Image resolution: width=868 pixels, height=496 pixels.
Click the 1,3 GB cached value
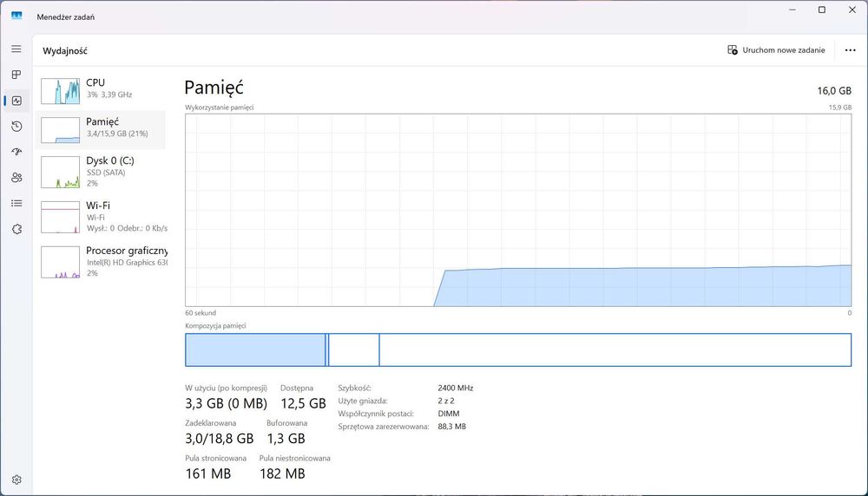coord(286,439)
